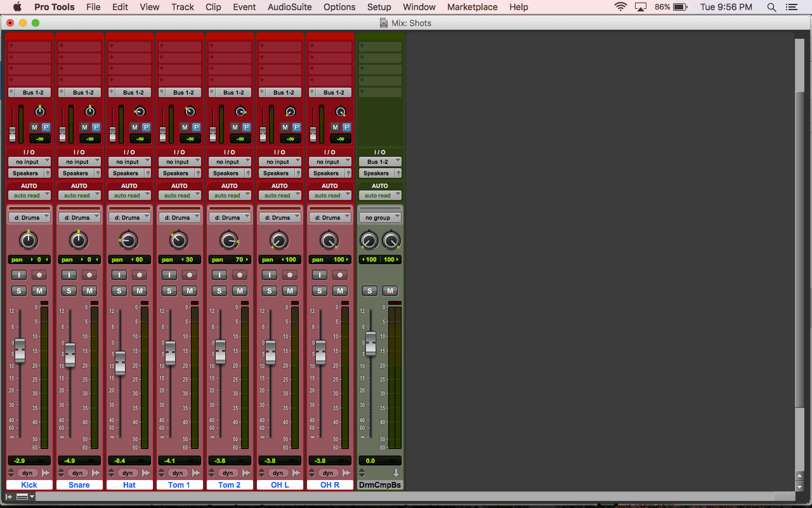Click the DrmCmpBs track name button
Image resolution: width=812 pixels, height=508 pixels.
[380, 485]
